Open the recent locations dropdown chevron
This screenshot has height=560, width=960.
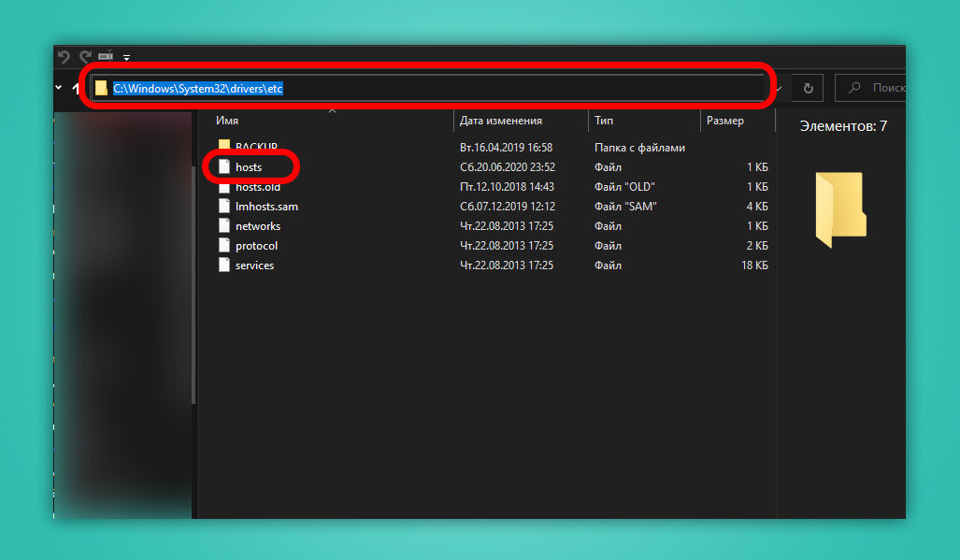click(x=59, y=88)
